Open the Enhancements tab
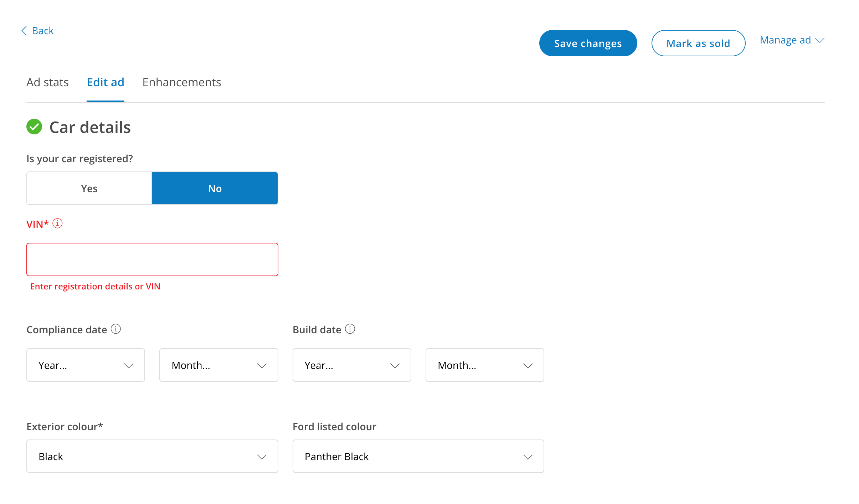Viewport: 859px width, 504px height. (x=181, y=82)
